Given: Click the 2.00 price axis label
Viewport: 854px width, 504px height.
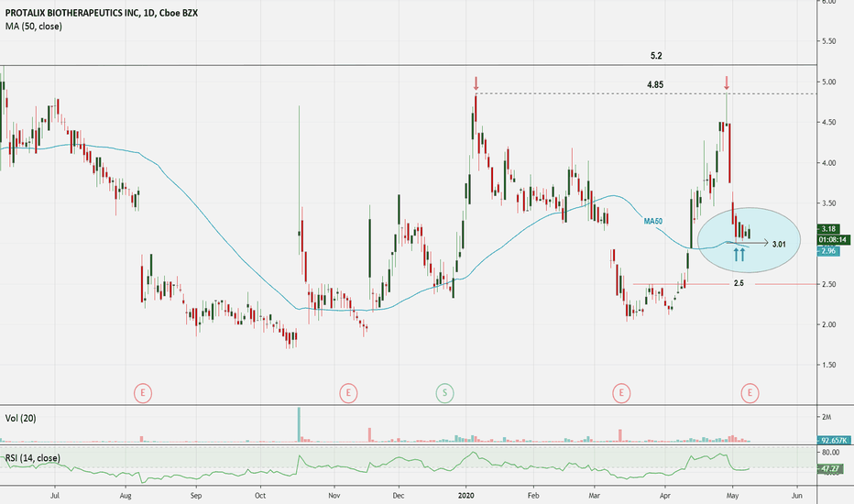Looking at the screenshot, I should click(x=829, y=324).
